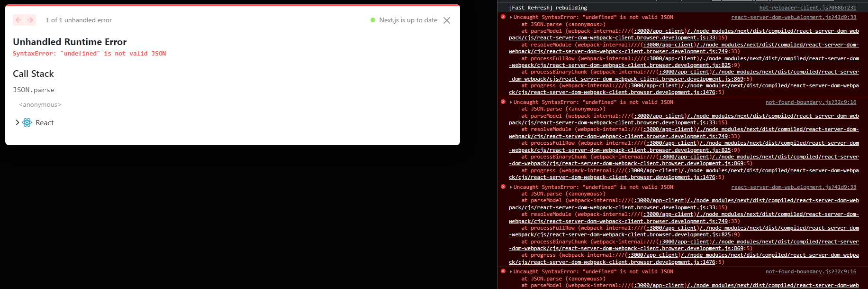Viewport: 868px width, 289px height.
Task: Expand the second Uncaught SyntaxError console entry
Action: (x=511, y=102)
